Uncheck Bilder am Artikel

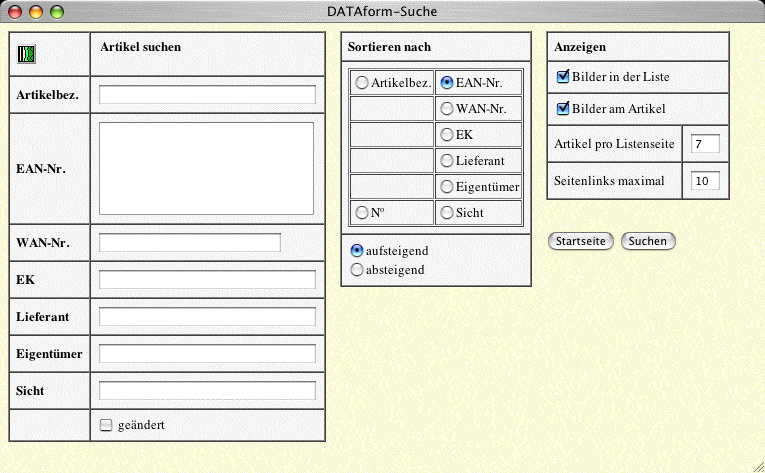point(563,109)
